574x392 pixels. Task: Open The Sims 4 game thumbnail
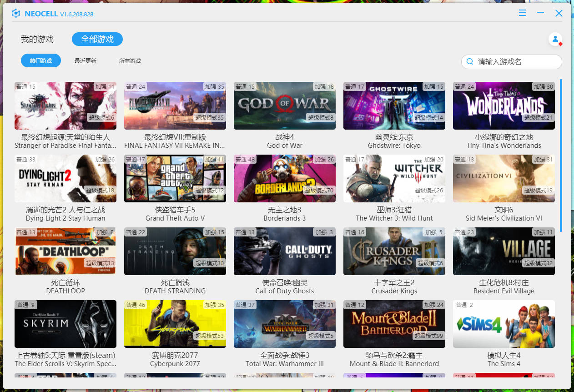(504, 324)
